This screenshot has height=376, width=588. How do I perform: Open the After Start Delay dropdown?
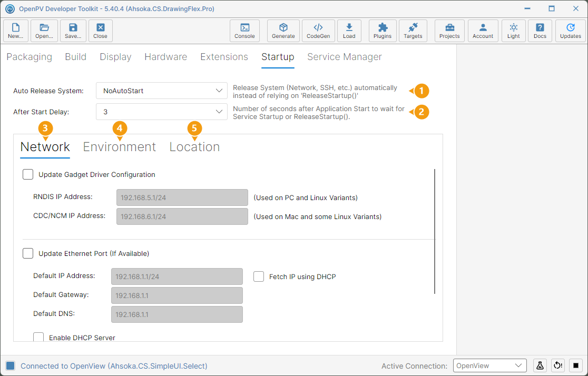(162, 112)
